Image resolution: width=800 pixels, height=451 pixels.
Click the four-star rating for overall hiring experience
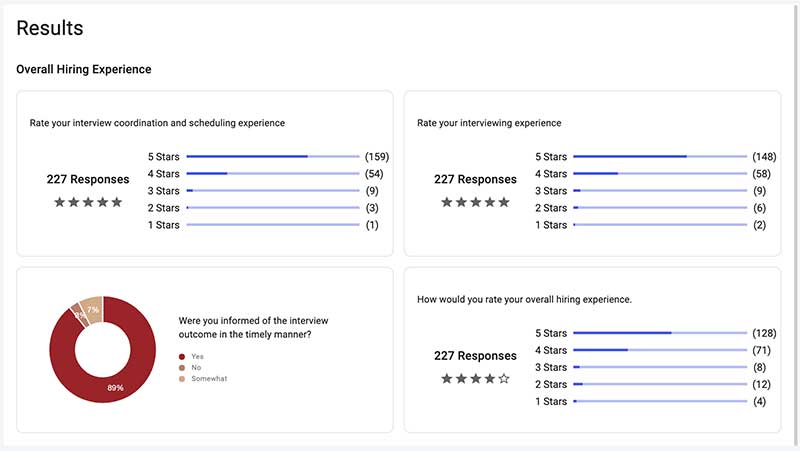pos(475,378)
